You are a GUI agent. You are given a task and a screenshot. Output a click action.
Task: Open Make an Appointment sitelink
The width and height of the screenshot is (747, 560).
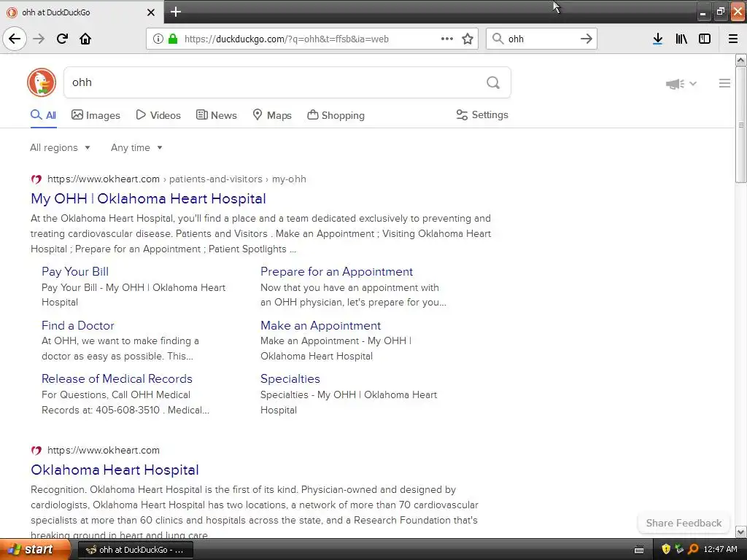(x=320, y=325)
